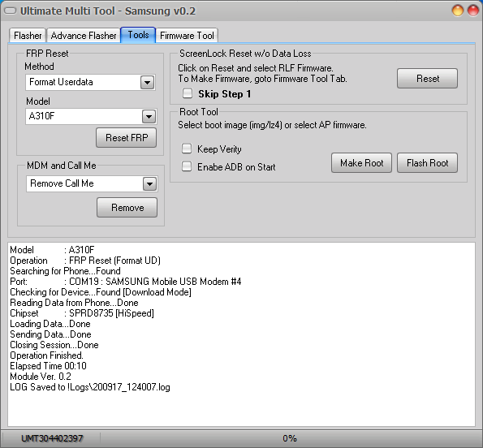This screenshot has width=483, height=448.
Task: Enable the Skip Step 1 checkbox
Action: coord(188,93)
